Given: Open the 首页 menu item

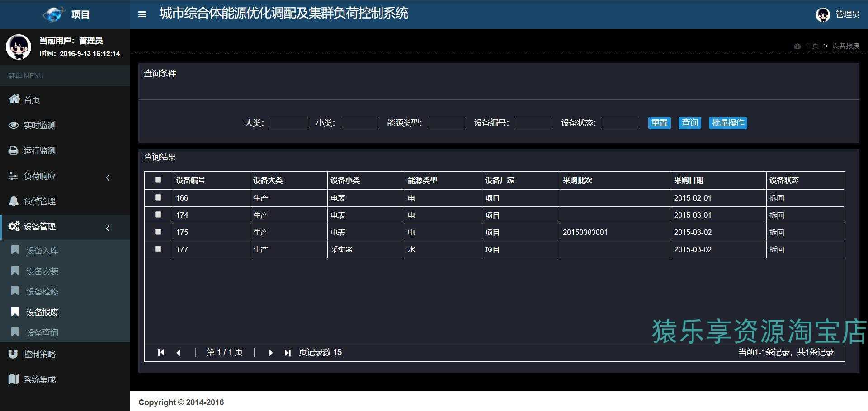Looking at the screenshot, I should coord(65,100).
